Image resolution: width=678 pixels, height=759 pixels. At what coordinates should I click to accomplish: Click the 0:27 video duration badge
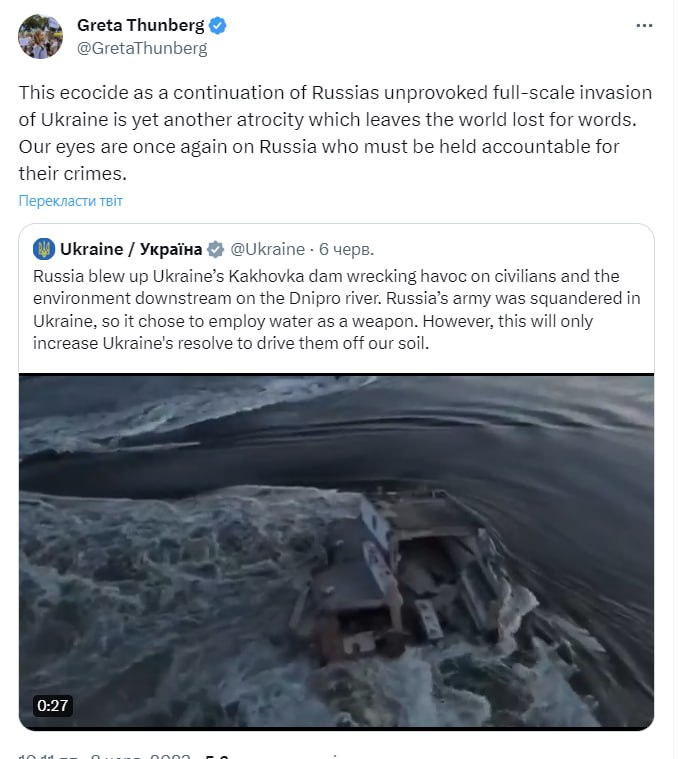53,705
